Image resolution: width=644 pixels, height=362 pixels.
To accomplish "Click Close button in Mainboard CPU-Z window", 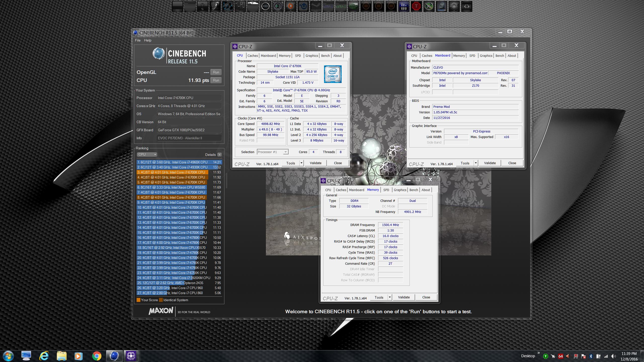I will [x=512, y=163].
